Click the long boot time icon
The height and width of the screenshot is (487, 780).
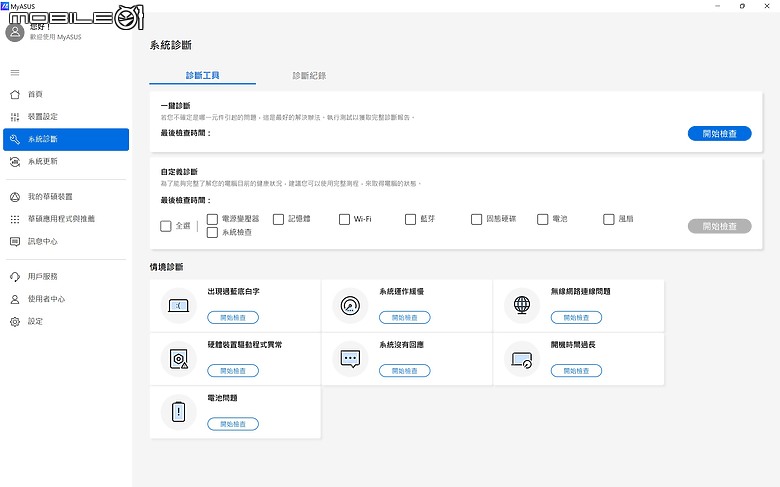click(522, 359)
